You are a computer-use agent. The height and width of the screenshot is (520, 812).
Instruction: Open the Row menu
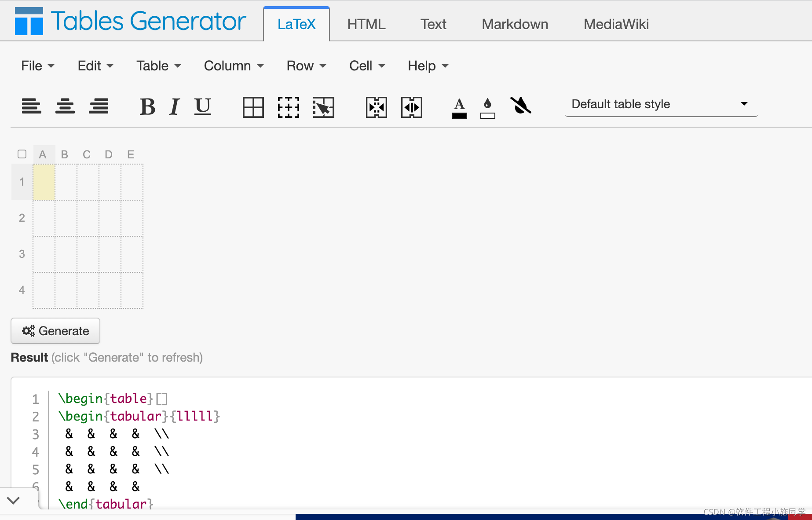tap(306, 66)
